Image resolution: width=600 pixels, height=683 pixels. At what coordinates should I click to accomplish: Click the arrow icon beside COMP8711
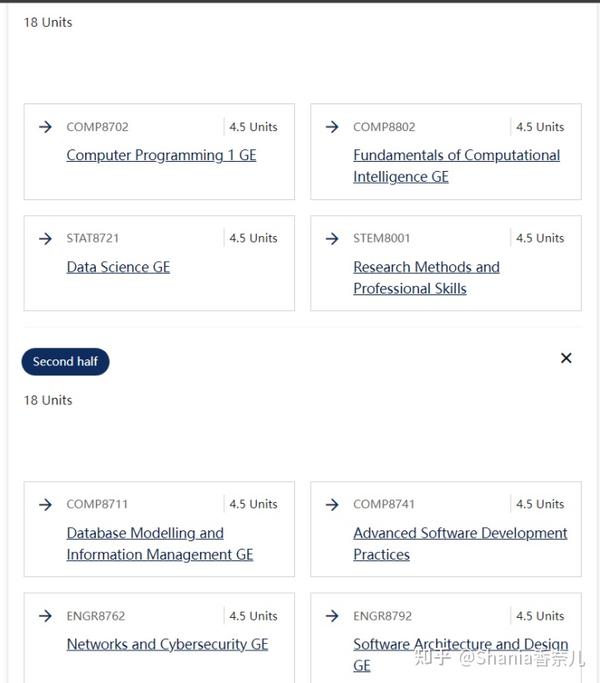(45, 504)
